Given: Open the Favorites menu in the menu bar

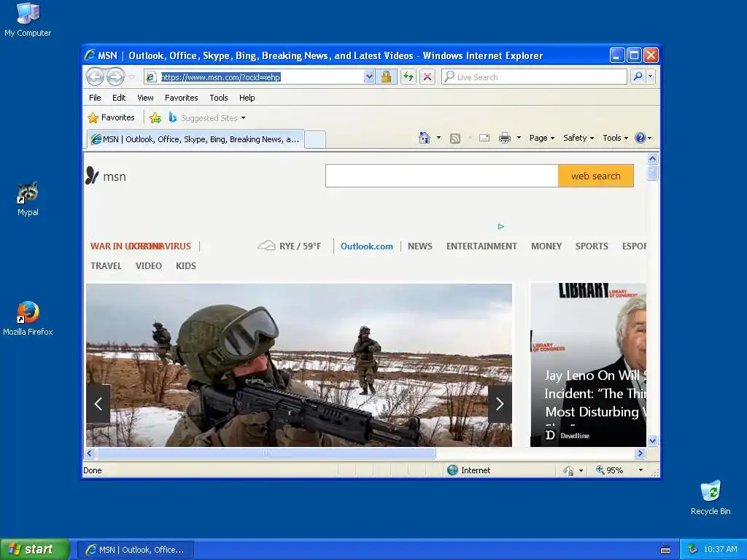Looking at the screenshot, I should (x=181, y=98).
